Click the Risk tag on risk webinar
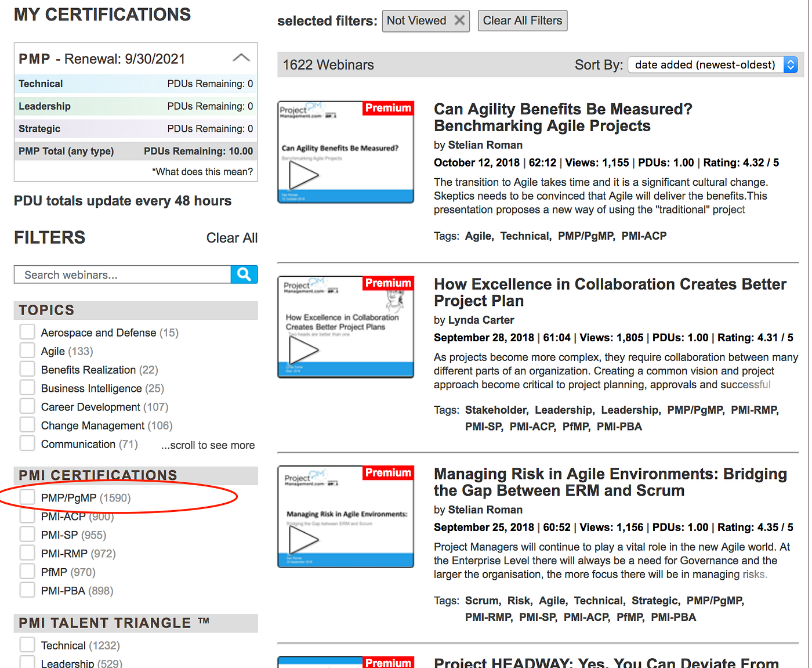 pos(519,601)
